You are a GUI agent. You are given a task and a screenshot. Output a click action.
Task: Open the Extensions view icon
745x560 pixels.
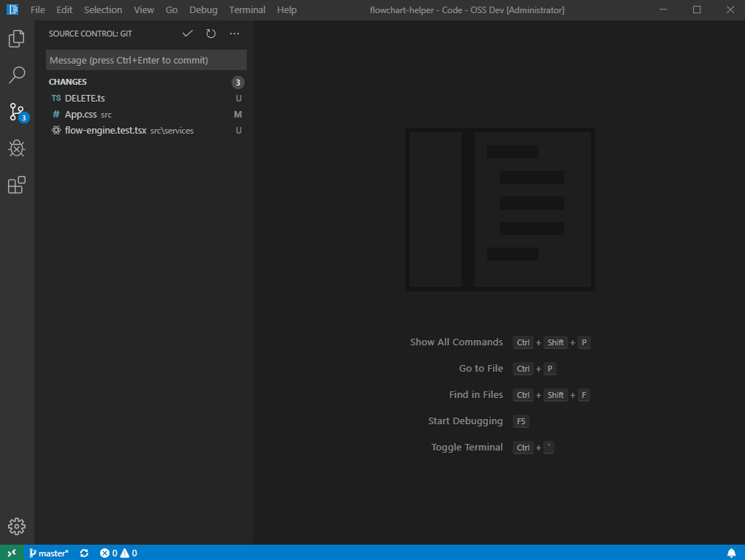click(x=17, y=185)
